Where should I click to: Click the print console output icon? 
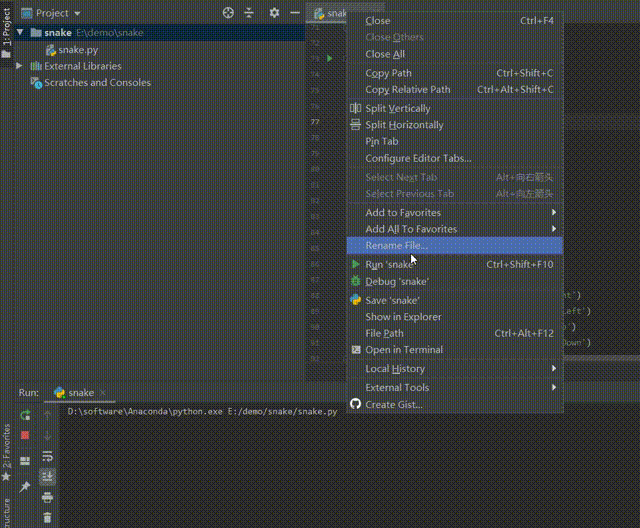47,497
